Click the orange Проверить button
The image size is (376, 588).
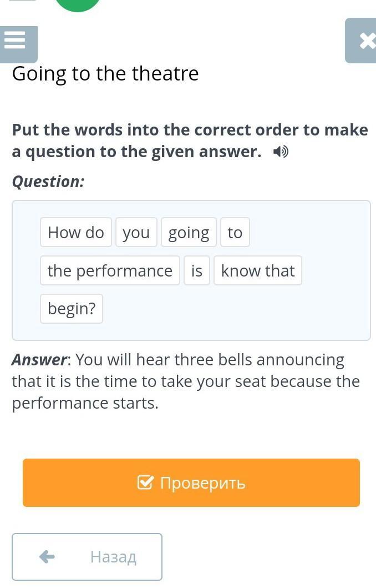click(191, 483)
